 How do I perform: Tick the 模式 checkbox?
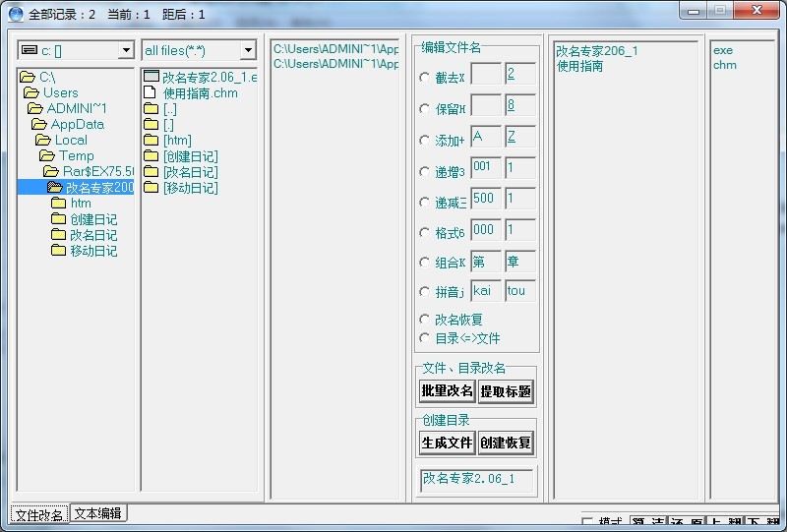(588, 522)
